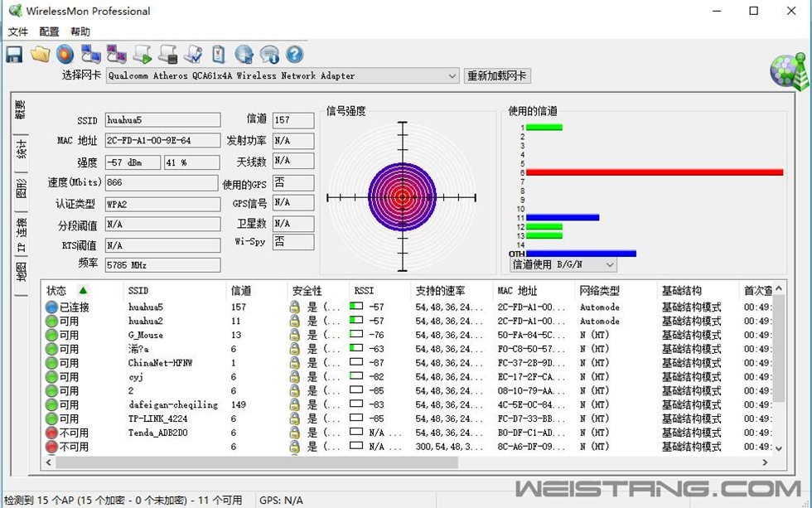Click the 重新加载网卡 button

(x=497, y=76)
